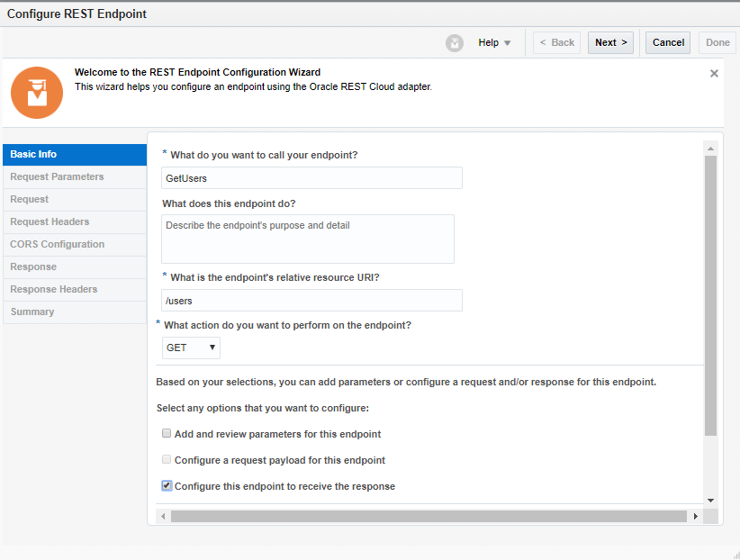
Task: Click the orange REST wizard icon
Action: pyautogui.click(x=37, y=93)
